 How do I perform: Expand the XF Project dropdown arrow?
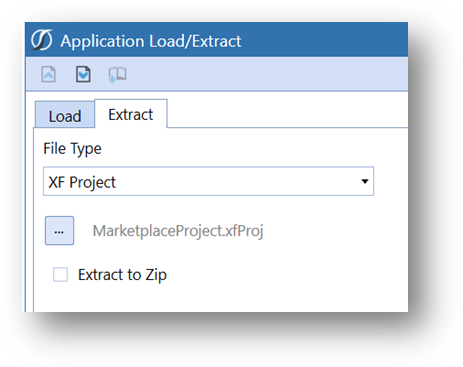point(365,181)
